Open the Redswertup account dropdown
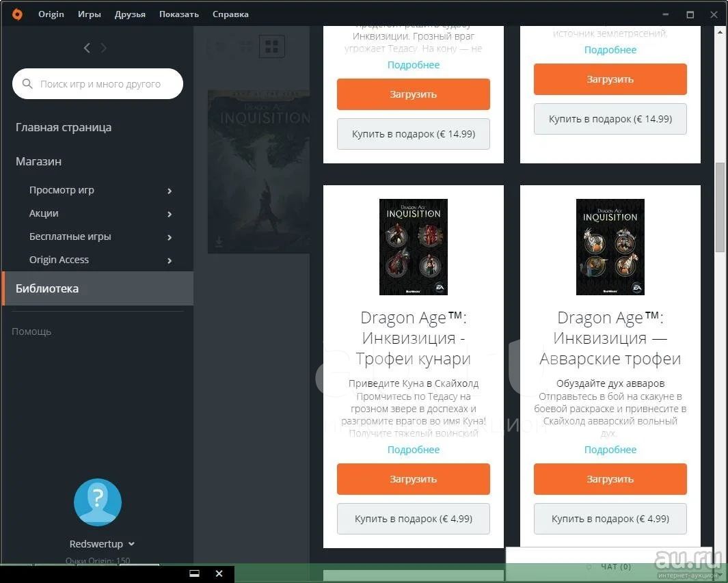Screen dimensions: 728x583 coord(131,544)
